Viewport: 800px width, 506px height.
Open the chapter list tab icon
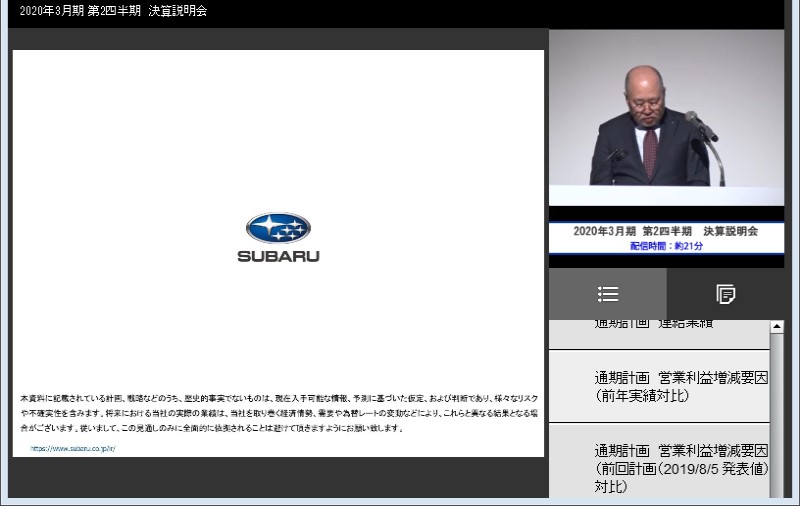click(x=608, y=294)
